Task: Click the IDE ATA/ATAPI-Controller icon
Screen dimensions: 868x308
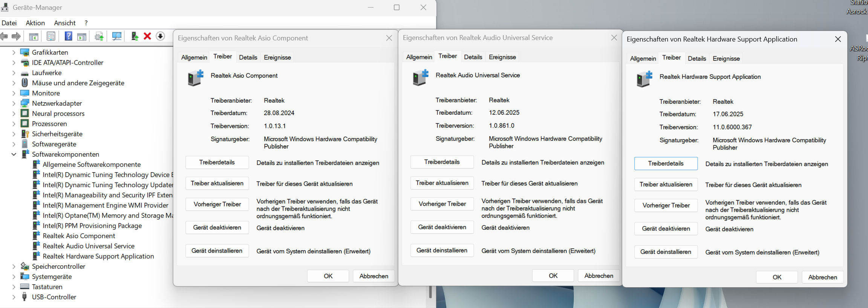Action: point(24,63)
